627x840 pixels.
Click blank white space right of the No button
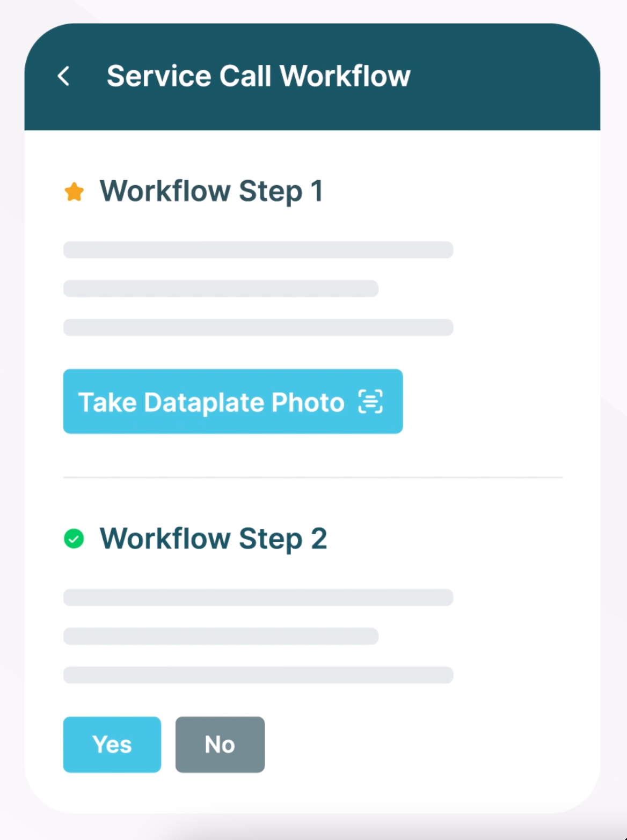point(419,745)
